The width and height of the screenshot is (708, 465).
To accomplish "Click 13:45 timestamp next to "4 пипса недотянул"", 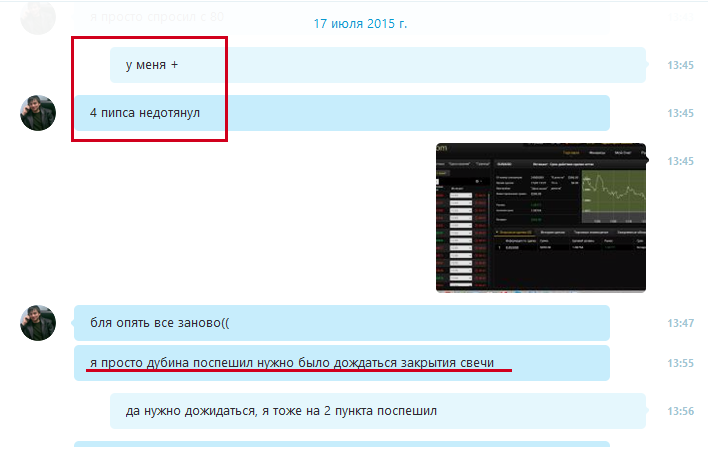I will pyautogui.click(x=680, y=113).
